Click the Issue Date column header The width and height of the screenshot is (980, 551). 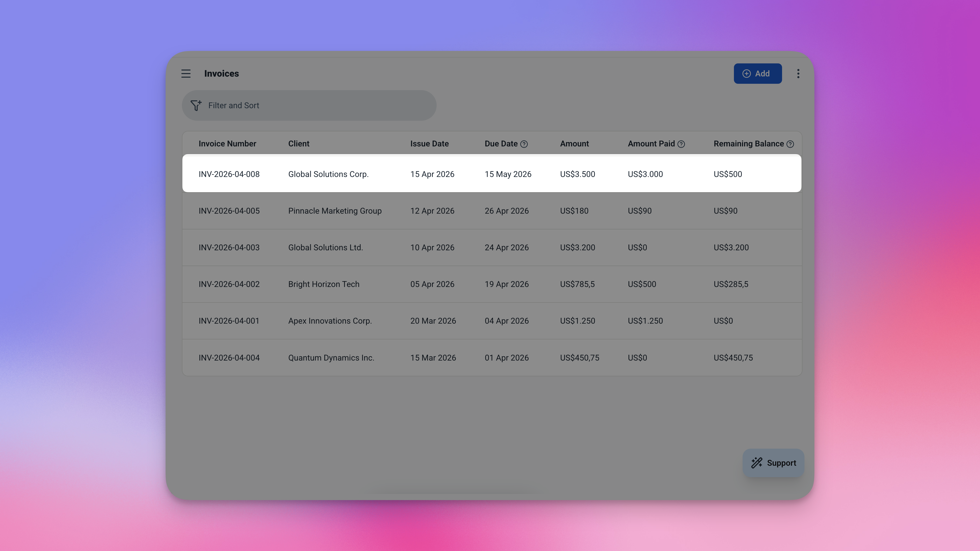tap(429, 144)
